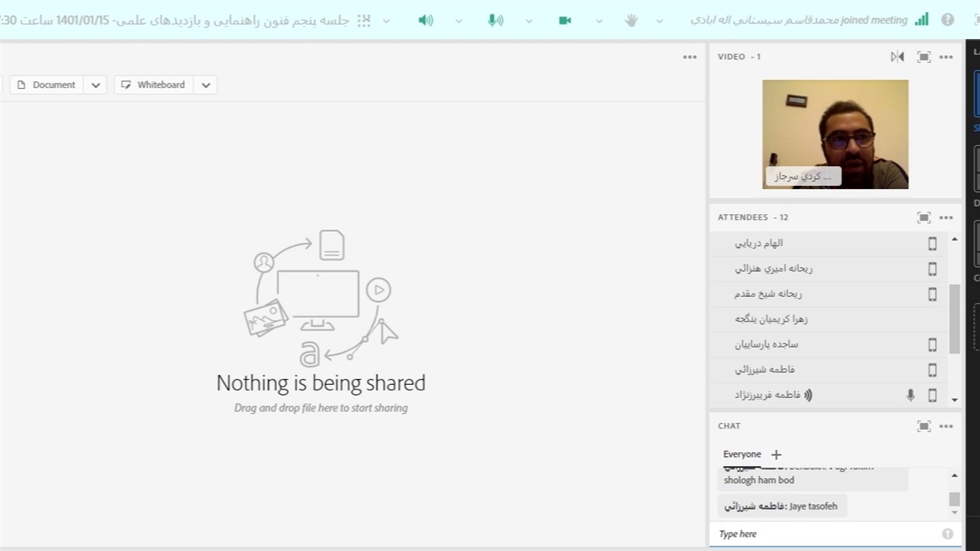This screenshot has height=551, width=980.
Task: Click the video mirror flip icon
Action: tap(897, 57)
